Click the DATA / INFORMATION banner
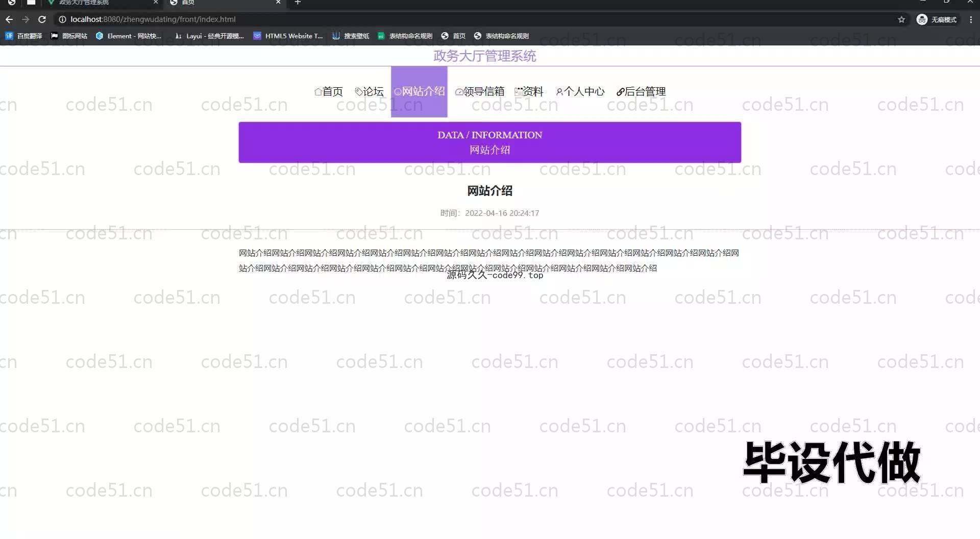This screenshot has width=980, height=539. (x=490, y=142)
